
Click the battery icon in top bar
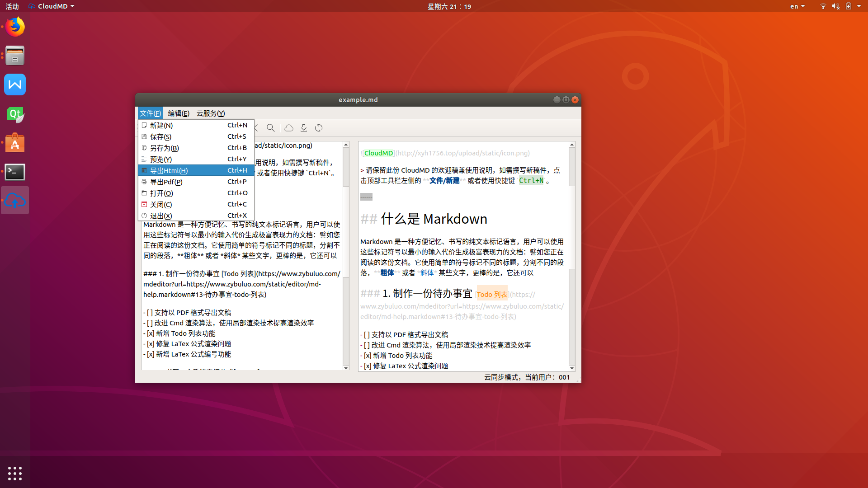[849, 6]
